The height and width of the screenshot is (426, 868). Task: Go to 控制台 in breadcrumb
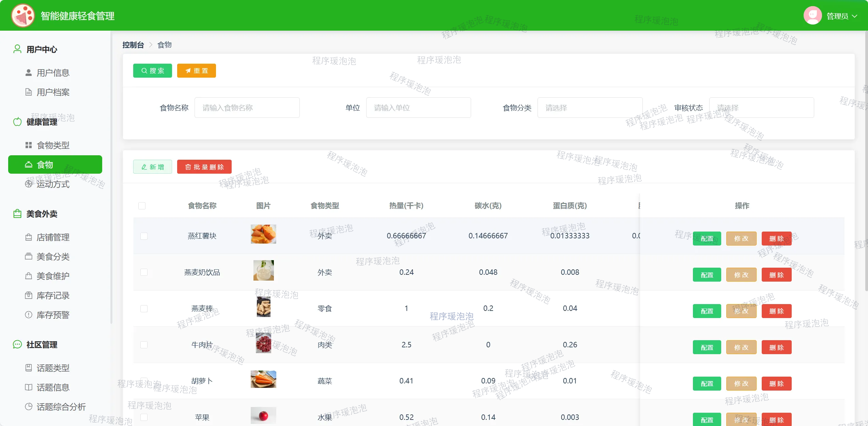(133, 45)
